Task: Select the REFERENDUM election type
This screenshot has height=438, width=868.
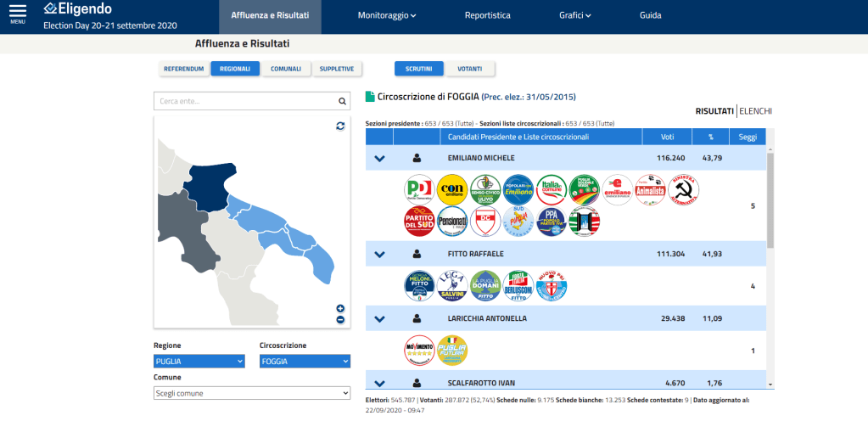Action: pos(184,69)
